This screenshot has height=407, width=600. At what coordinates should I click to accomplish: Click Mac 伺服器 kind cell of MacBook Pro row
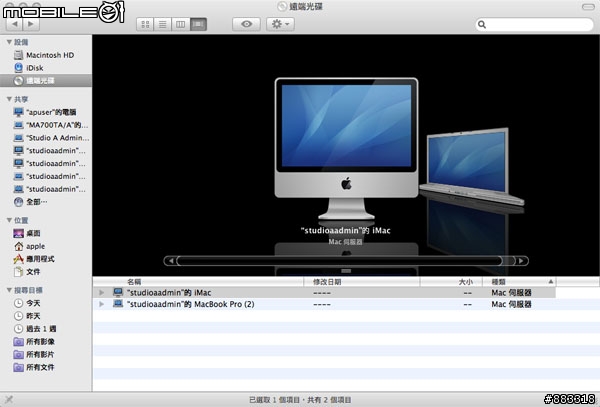pyautogui.click(x=512, y=304)
